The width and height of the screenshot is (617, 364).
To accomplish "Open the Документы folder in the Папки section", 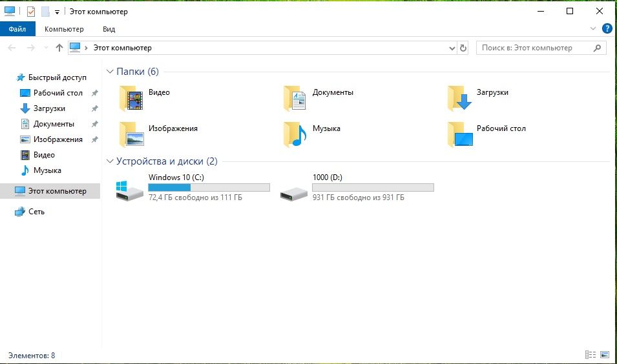I will click(x=319, y=98).
